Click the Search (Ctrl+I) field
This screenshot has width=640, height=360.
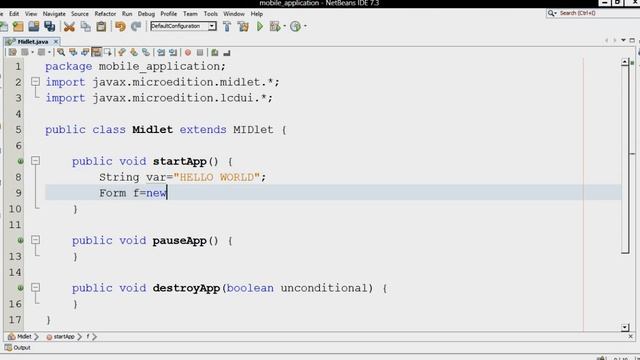point(592,13)
